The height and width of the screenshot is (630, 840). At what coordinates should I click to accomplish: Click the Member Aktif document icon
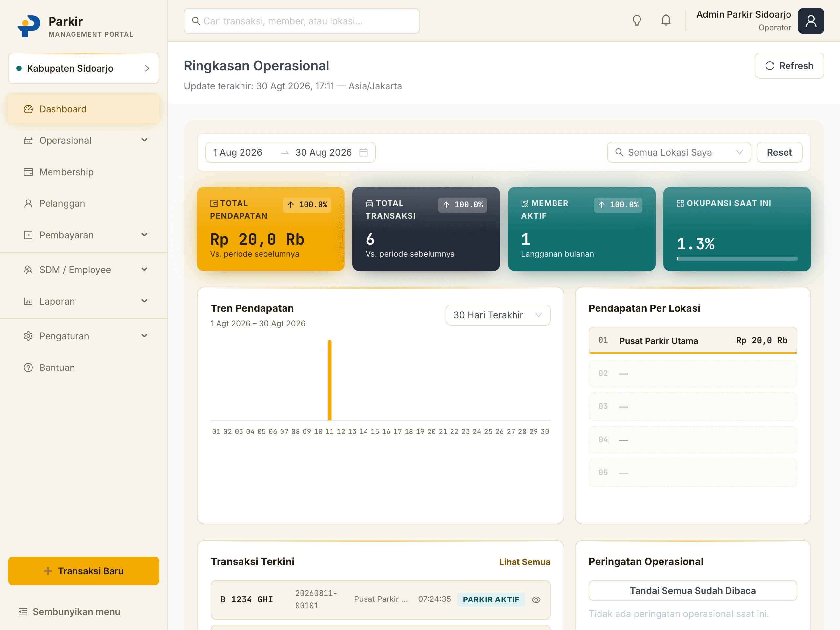[525, 203]
